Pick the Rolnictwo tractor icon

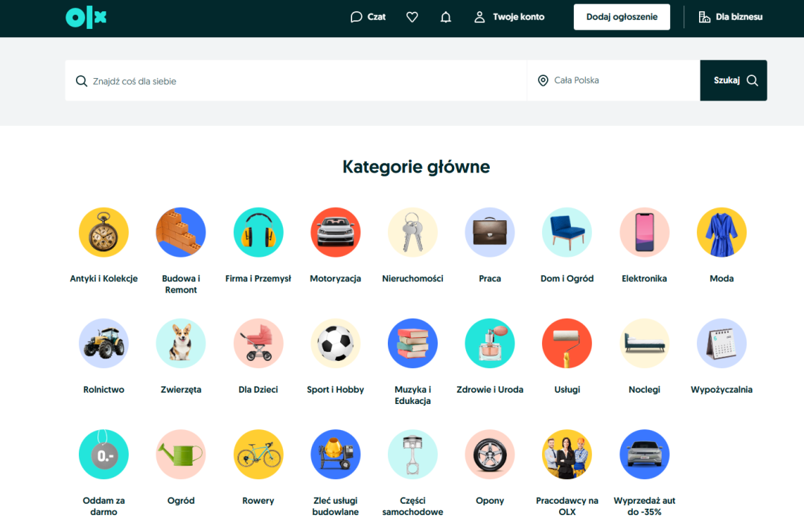[x=103, y=343]
